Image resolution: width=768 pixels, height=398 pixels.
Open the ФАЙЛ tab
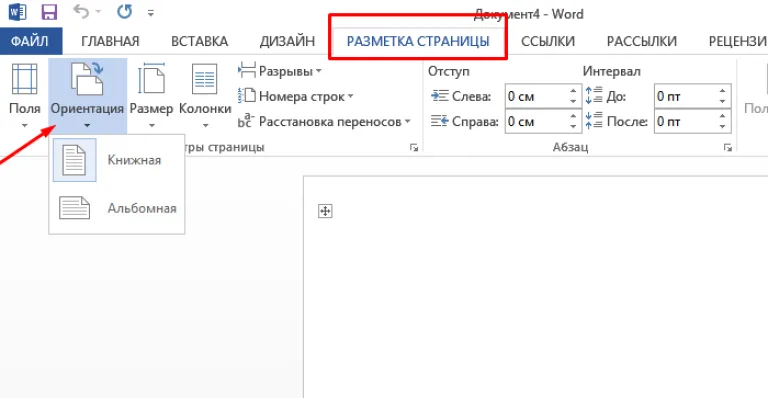click(x=31, y=41)
